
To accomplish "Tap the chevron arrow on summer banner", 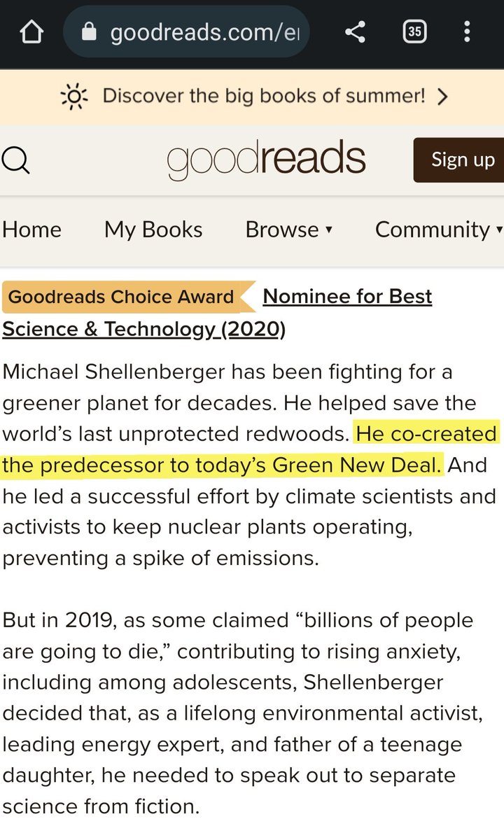I will click(x=442, y=97).
